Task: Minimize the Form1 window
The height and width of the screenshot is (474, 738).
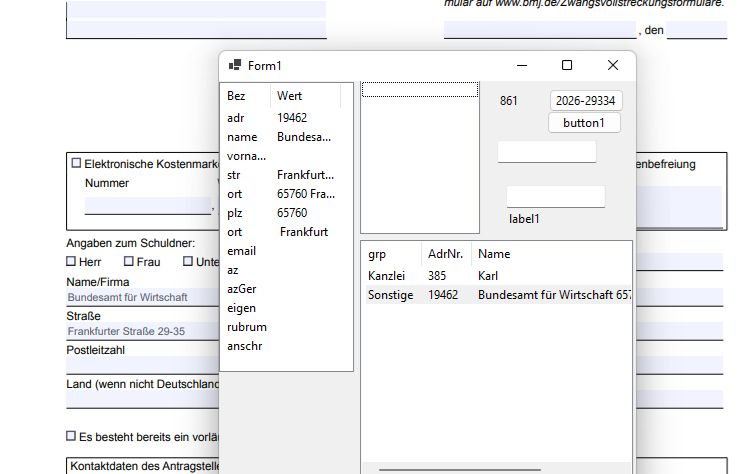Action: click(x=522, y=65)
